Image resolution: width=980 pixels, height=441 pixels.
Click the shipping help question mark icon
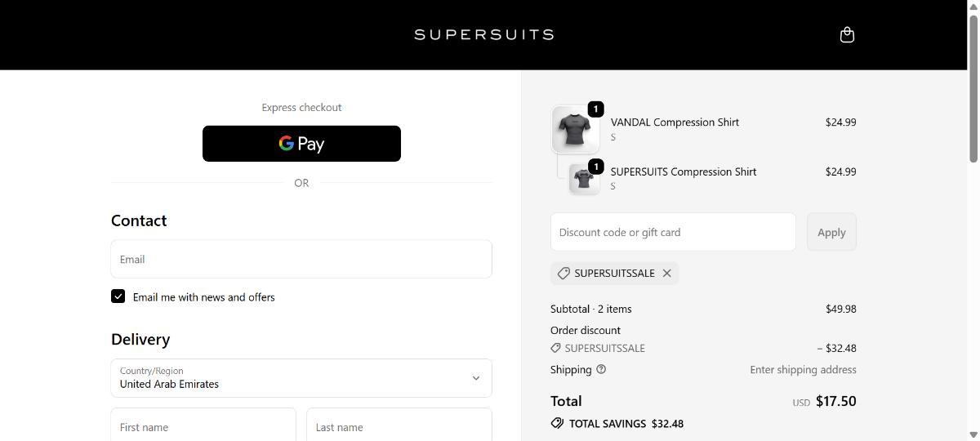[x=601, y=369]
